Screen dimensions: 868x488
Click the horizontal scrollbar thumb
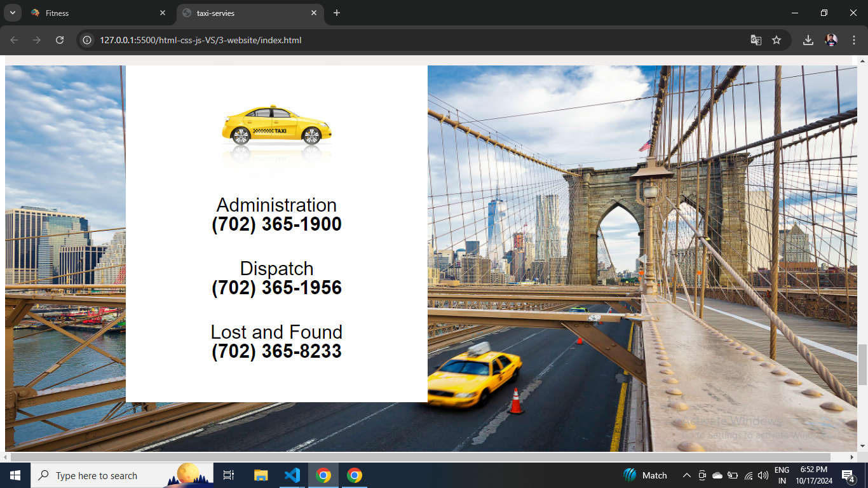(420, 457)
